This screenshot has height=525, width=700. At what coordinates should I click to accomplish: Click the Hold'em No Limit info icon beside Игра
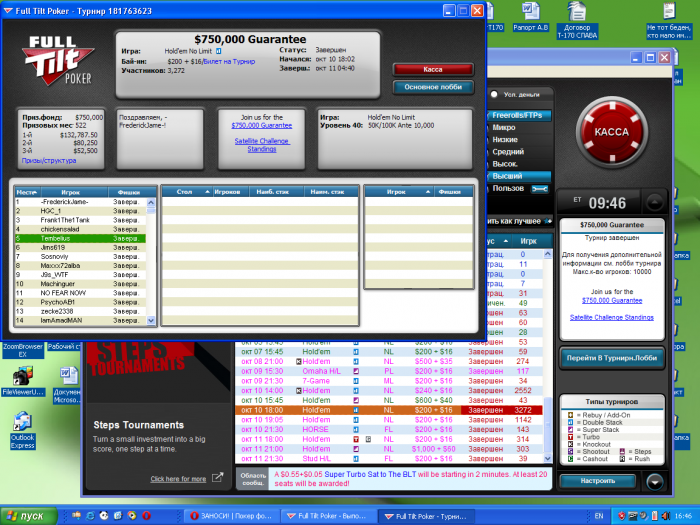[x=219, y=51]
